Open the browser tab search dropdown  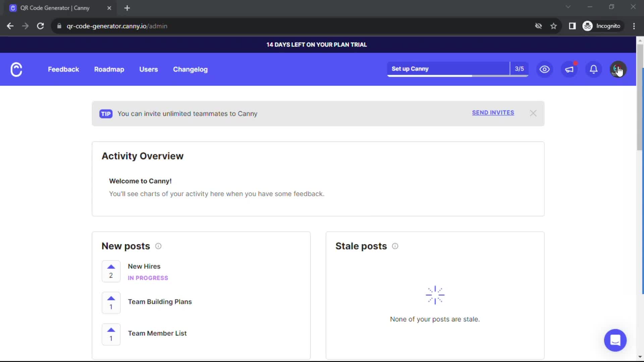(x=568, y=7)
